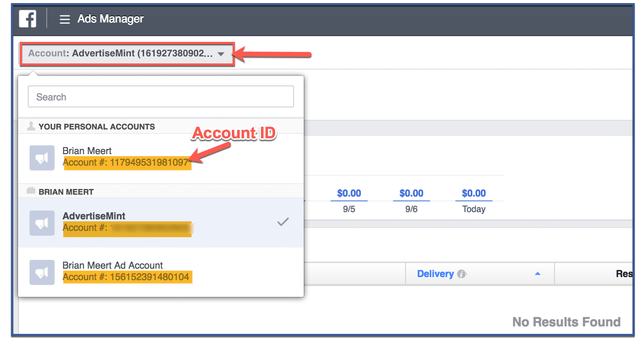Click megaphone icon next to Brian Meert

(42, 158)
